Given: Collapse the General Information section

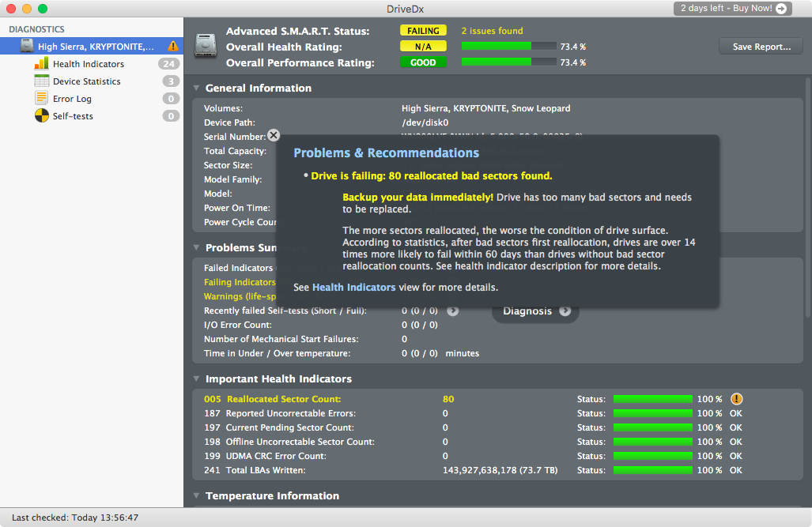Looking at the screenshot, I should coord(196,88).
